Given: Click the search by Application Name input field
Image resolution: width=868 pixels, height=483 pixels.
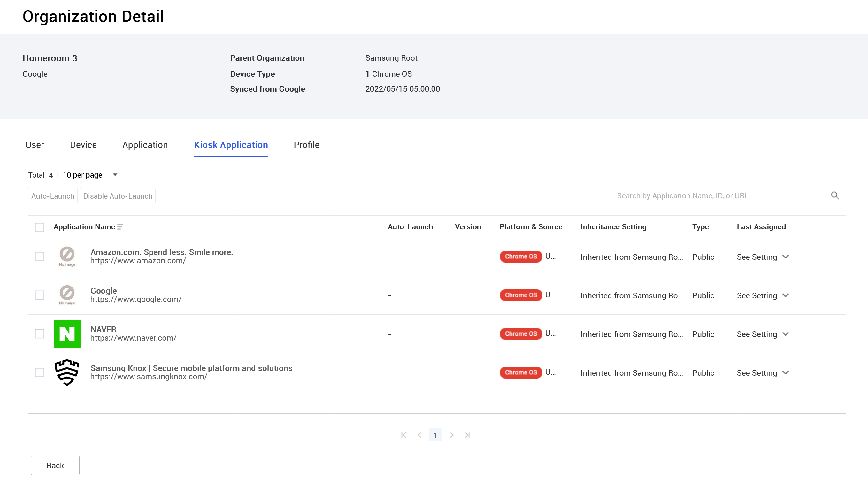Looking at the screenshot, I should [x=721, y=195].
